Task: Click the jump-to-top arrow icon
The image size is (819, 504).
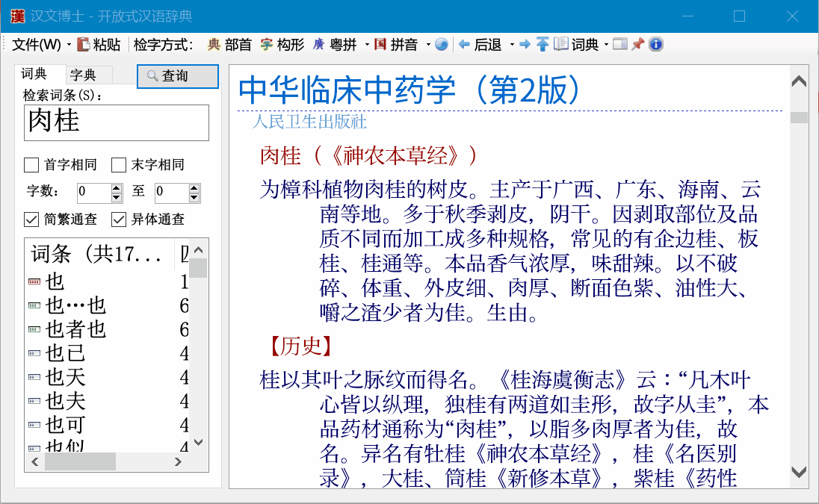Action: (x=543, y=45)
